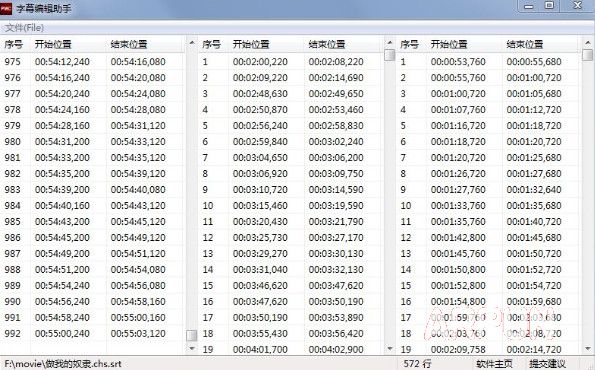595x370 pixels.
Task: Select start time 00:03:55,430
Action: click(x=260, y=333)
